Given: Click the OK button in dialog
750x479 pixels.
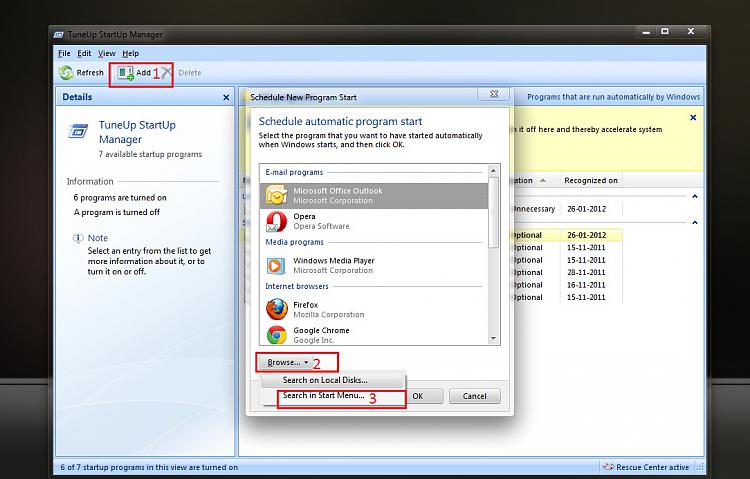Looking at the screenshot, I should tap(418, 396).
